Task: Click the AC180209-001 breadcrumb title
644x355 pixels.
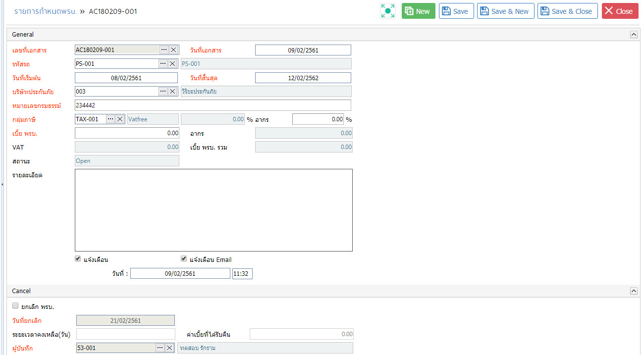Action: point(113,11)
